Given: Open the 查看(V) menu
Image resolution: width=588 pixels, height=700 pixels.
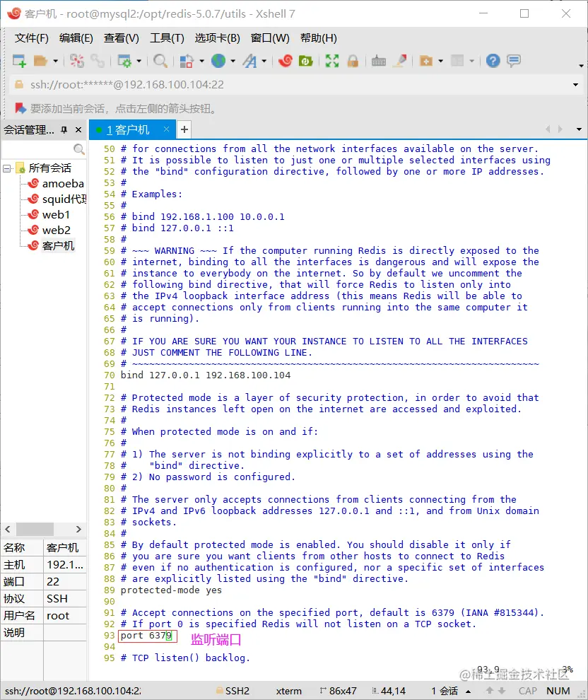Looking at the screenshot, I should pyautogui.click(x=122, y=38).
